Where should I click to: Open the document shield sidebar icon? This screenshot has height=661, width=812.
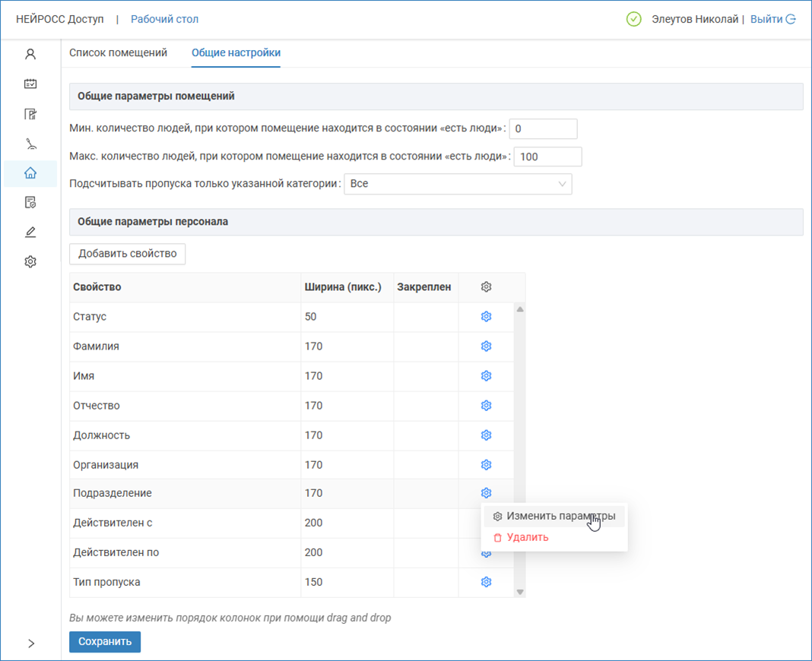pyautogui.click(x=30, y=203)
